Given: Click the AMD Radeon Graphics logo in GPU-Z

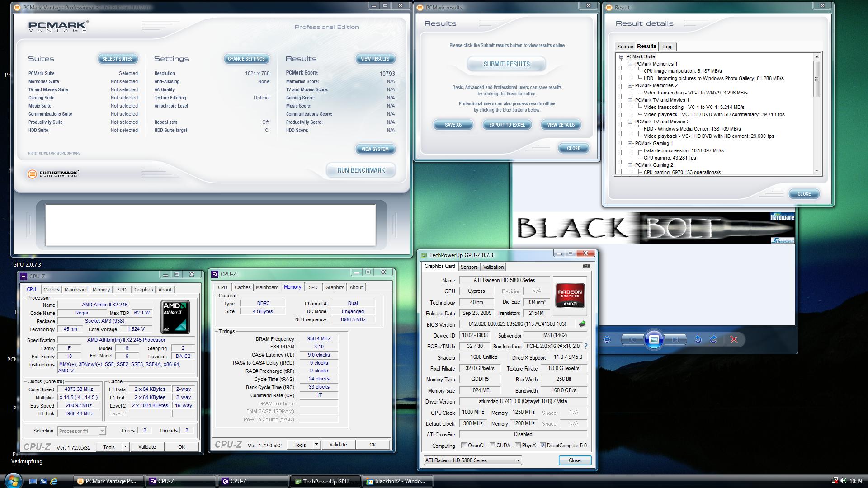Looking at the screenshot, I should pyautogui.click(x=570, y=296).
